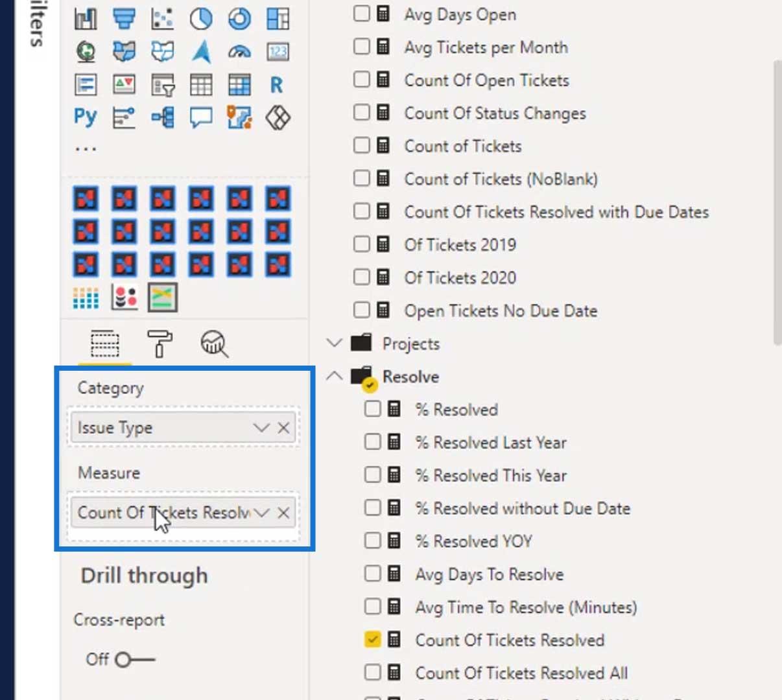This screenshot has height=700, width=782.
Task: Check the % Resolved measure checkbox
Action: click(372, 408)
